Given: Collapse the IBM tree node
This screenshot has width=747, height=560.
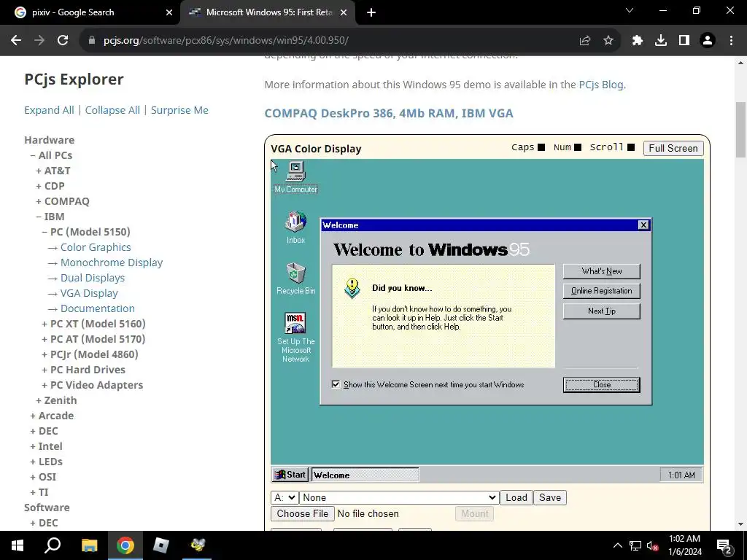Looking at the screenshot, I should click(50, 216).
